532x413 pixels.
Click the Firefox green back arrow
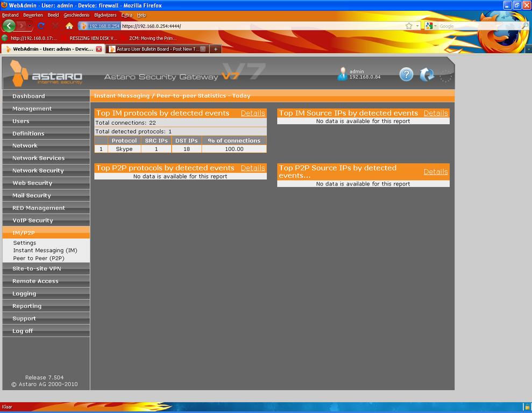tap(9, 26)
